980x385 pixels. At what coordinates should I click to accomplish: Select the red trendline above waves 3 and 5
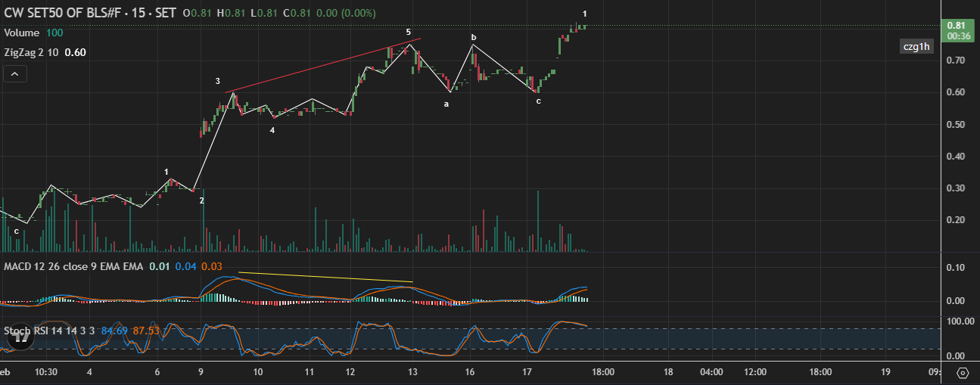coord(324,64)
